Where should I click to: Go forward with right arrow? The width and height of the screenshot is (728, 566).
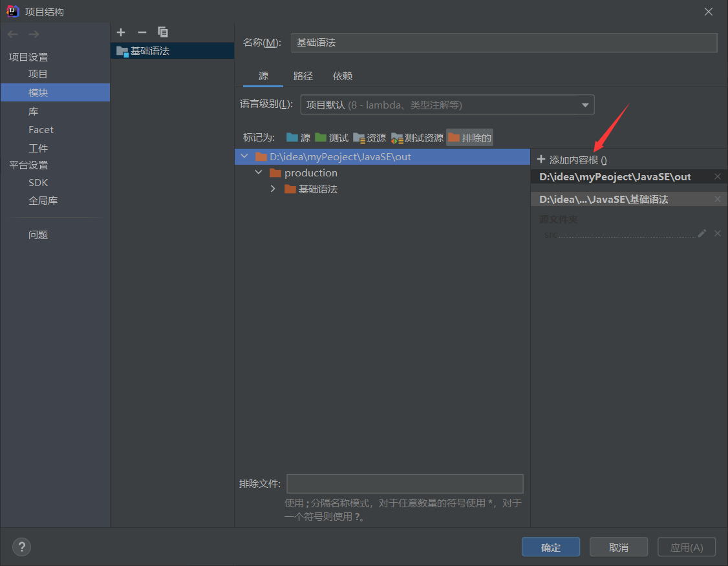(34, 34)
